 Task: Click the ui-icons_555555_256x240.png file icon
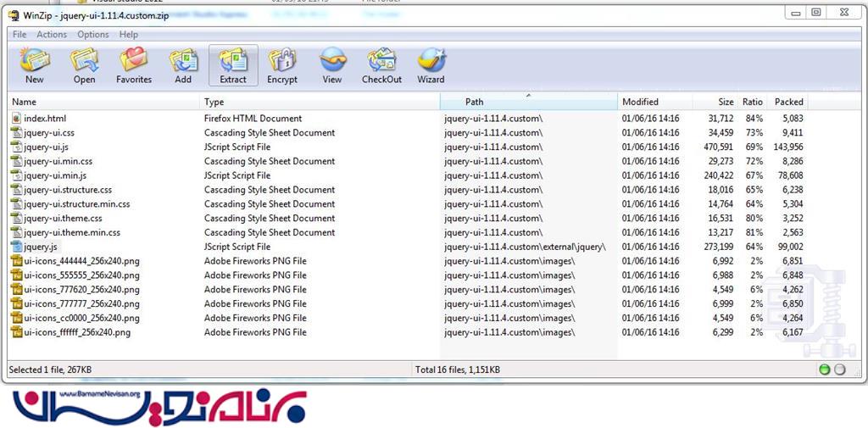tap(16, 275)
